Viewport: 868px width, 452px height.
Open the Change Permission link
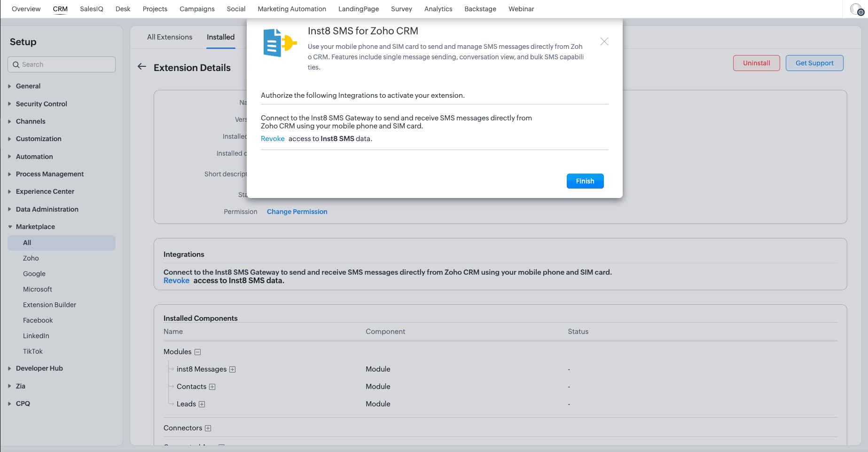[297, 212]
